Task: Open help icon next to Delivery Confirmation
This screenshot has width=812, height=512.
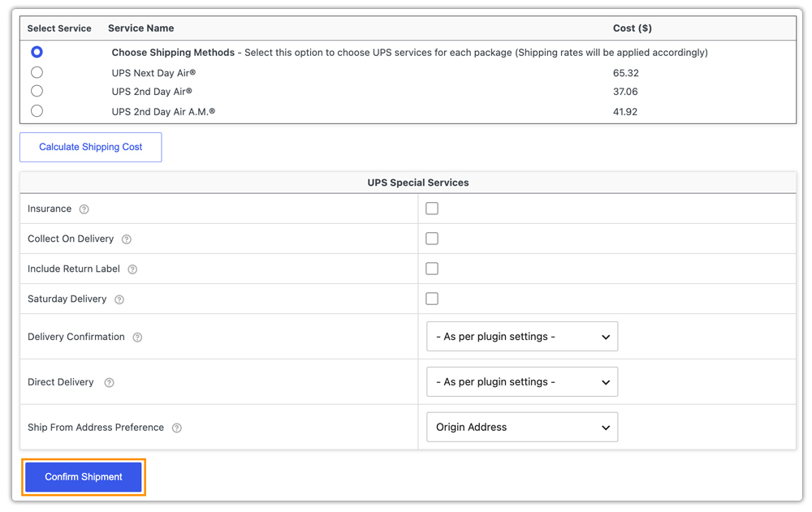Action: (x=137, y=337)
